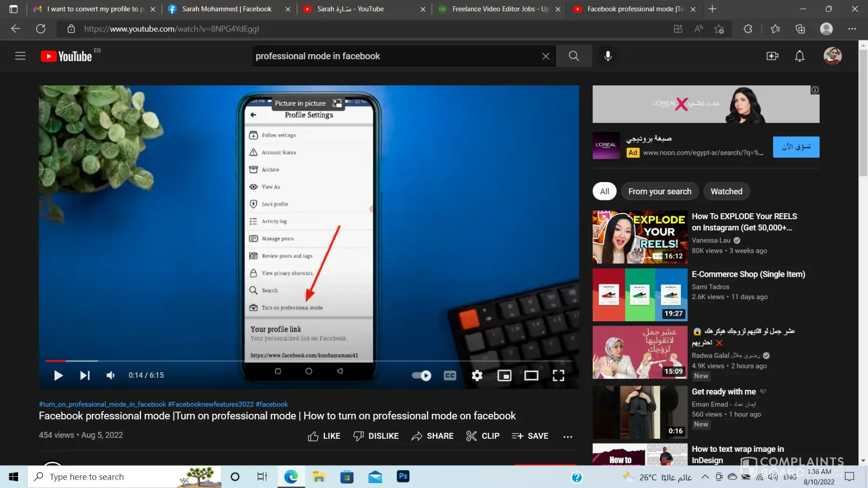Mute the video volume
Viewport: 868px width, 488px height.
coord(111,375)
